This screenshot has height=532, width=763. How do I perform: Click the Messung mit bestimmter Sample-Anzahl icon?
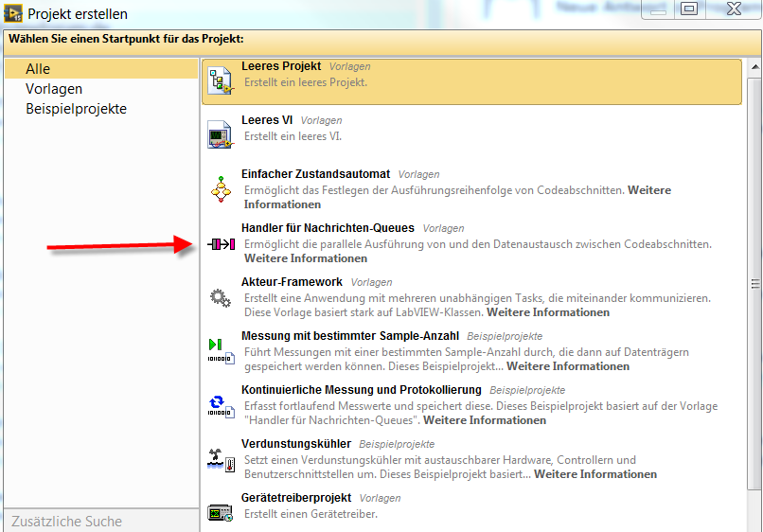[222, 351]
